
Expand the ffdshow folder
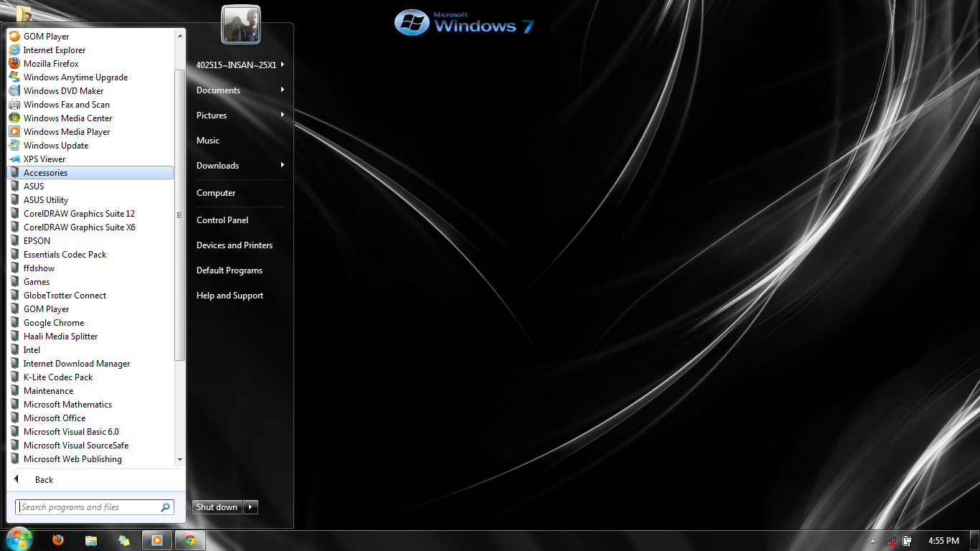[90, 268]
